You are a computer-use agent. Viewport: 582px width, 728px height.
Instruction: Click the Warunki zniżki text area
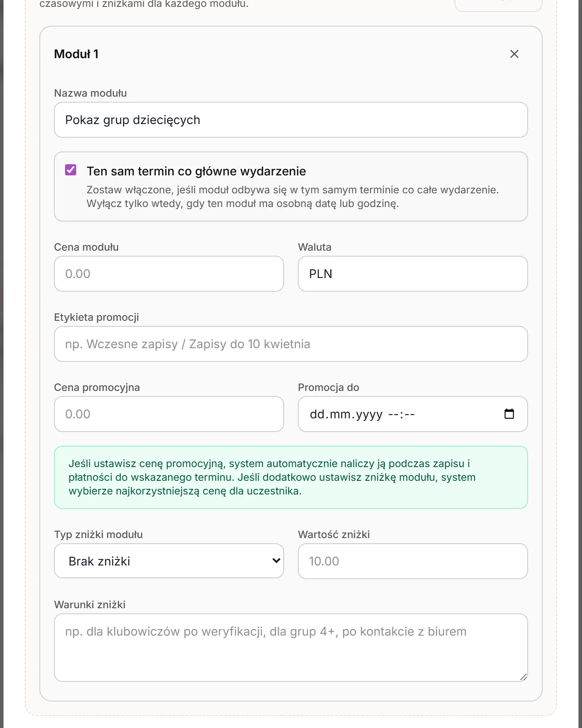[x=291, y=648]
